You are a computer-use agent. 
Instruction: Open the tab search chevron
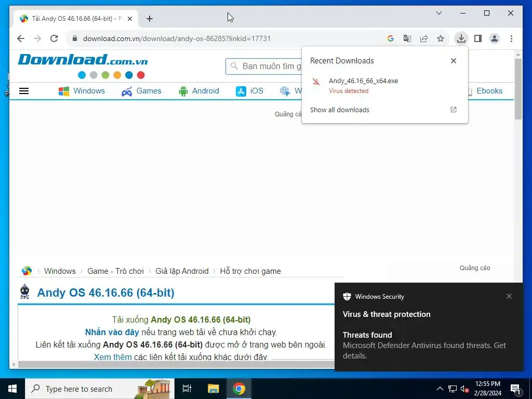pos(438,13)
